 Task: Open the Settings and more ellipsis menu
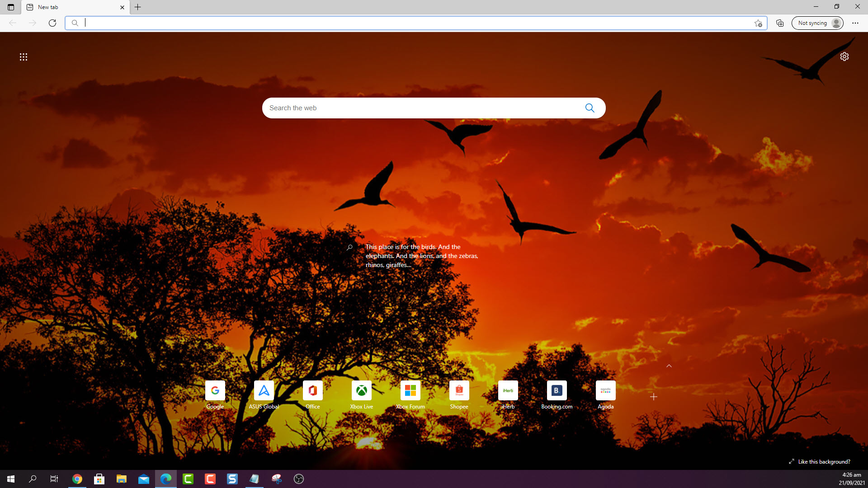tap(855, 23)
